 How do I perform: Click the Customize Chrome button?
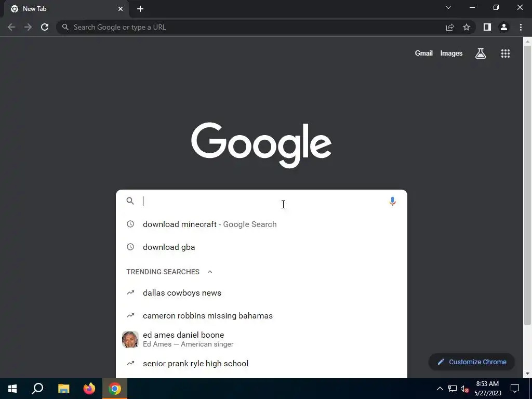tap(472, 362)
